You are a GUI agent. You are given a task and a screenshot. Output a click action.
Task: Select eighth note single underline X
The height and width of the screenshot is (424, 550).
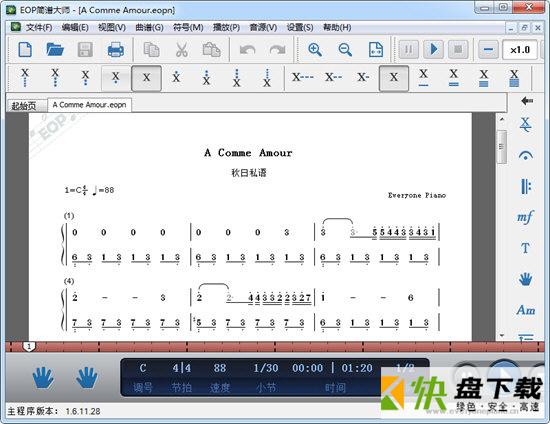[x=423, y=78]
